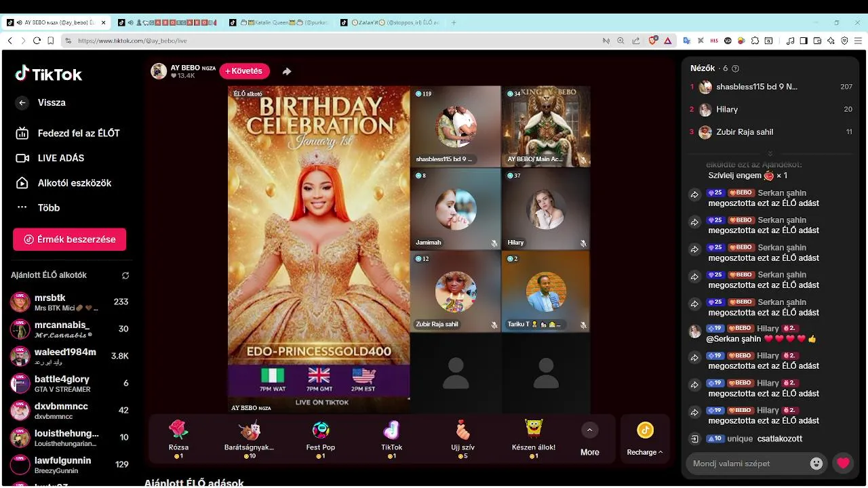This screenshot has width=868, height=488.
Task: Click the AY BEBO host avatar
Action: point(159,71)
